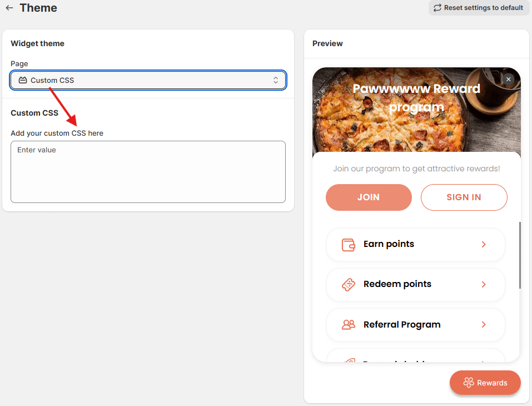
Task: Expand the Earn points chevron
Action: tap(484, 244)
